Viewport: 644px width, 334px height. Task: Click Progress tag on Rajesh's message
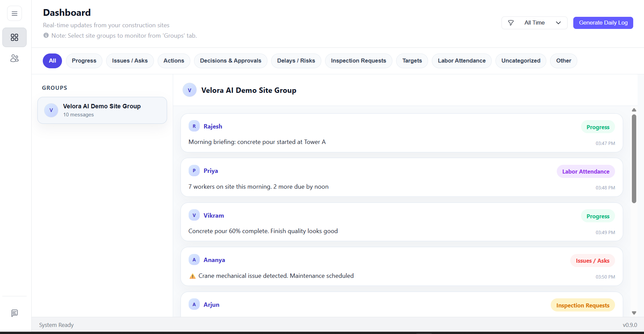tap(598, 127)
